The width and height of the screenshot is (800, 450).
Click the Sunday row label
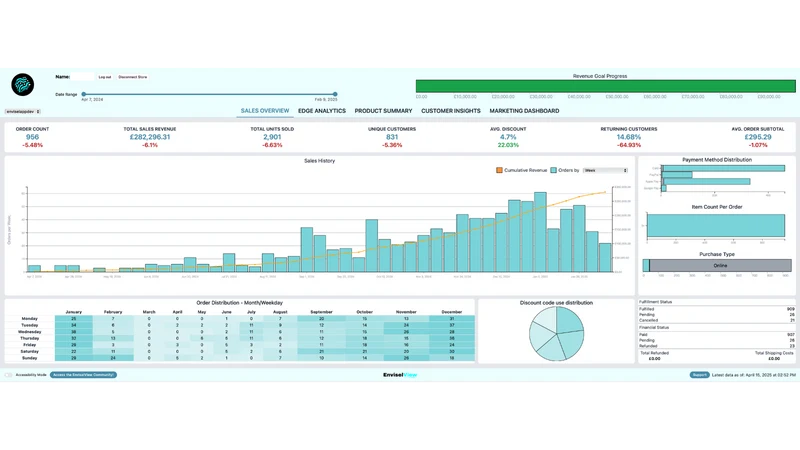[30, 358]
